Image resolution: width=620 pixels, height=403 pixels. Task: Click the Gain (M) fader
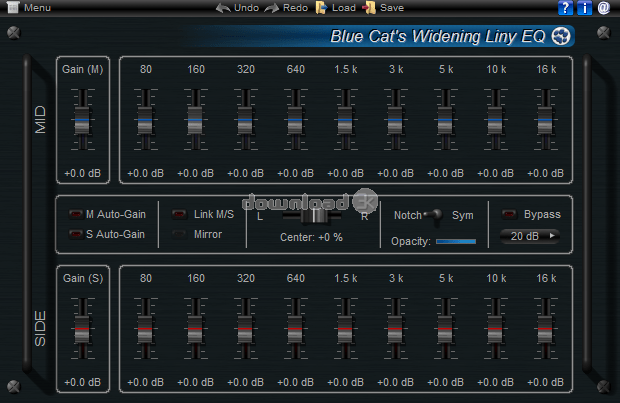click(82, 120)
